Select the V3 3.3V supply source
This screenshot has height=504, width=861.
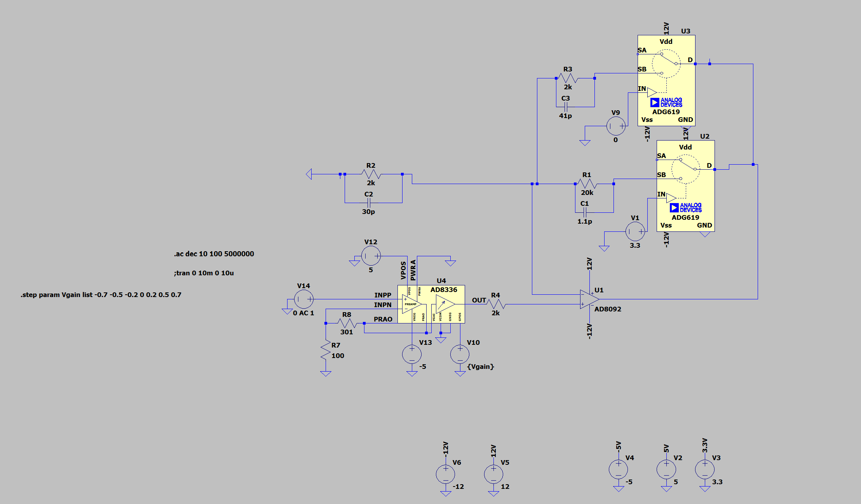click(x=705, y=469)
